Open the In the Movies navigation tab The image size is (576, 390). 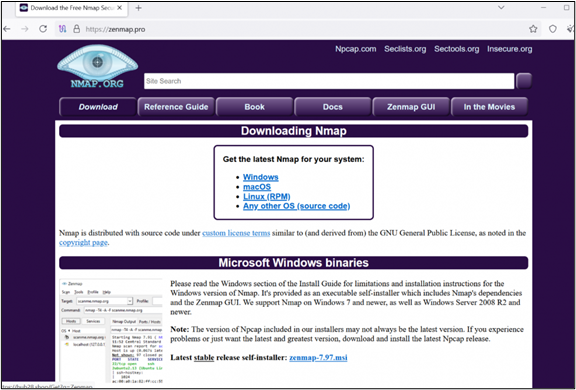coord(489,107)
